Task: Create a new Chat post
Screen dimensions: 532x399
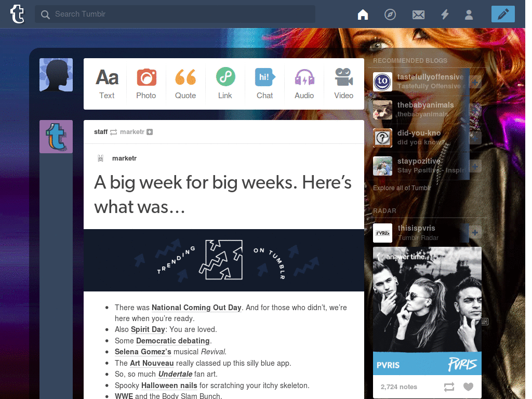Action: pos(264,84)
